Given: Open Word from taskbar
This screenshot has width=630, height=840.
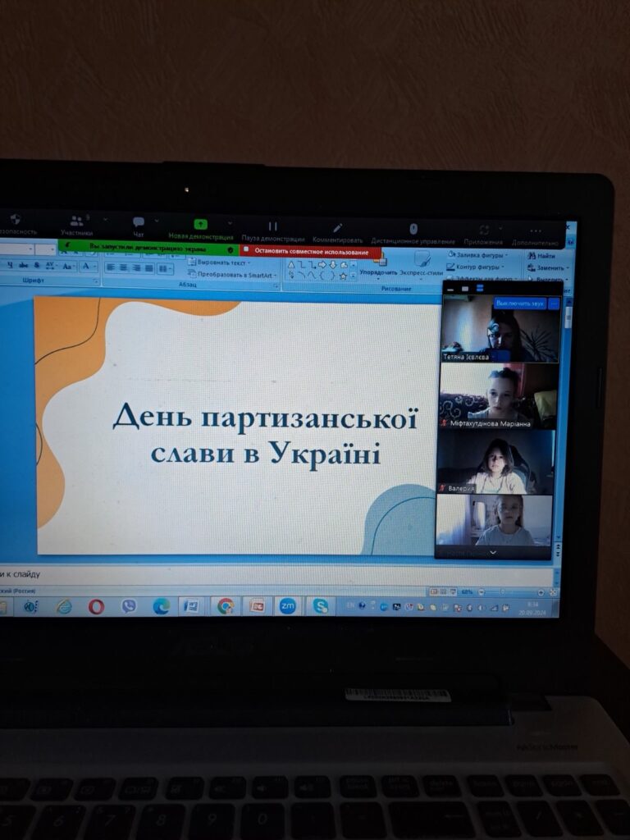Looking at the screenshot, I should [x=192, y=606].
